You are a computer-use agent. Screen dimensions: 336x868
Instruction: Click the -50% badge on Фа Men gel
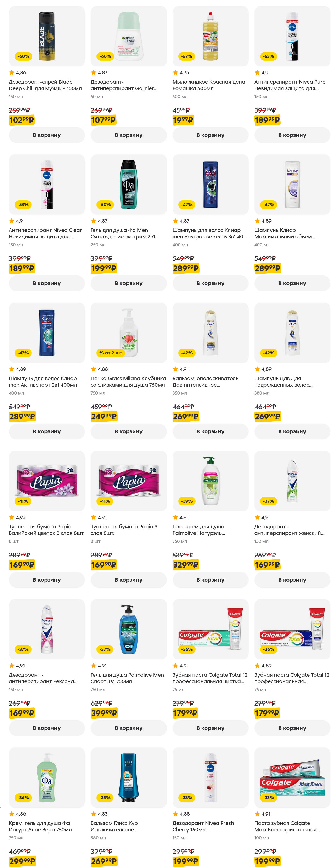[x=105, y=204]
